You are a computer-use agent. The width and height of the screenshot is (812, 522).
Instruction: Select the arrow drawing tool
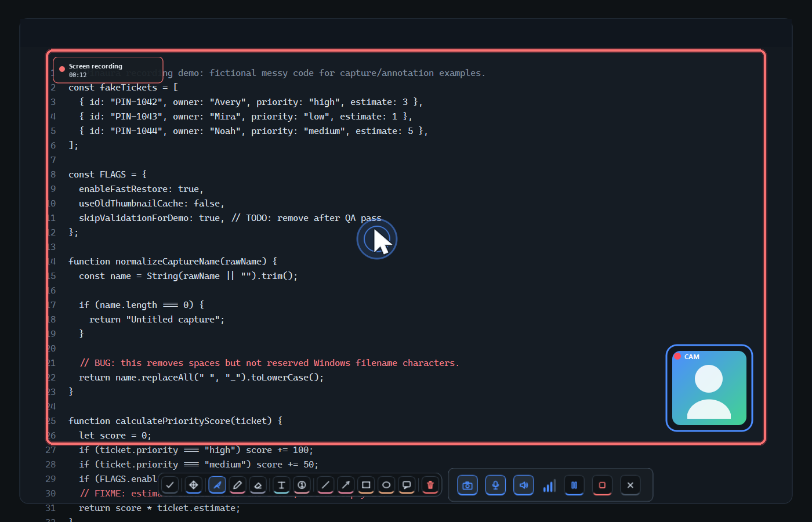pos(346,485)
